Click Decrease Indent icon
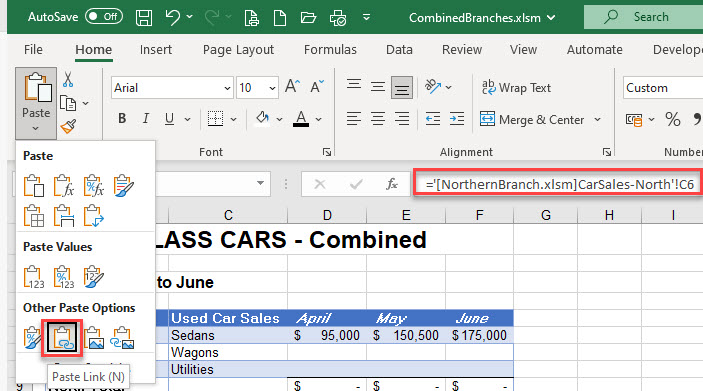 pos(433,119)
